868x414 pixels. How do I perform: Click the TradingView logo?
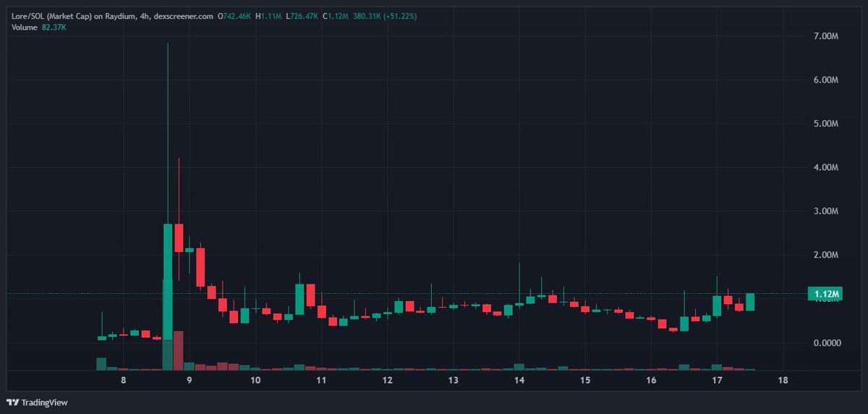point(37,402)
